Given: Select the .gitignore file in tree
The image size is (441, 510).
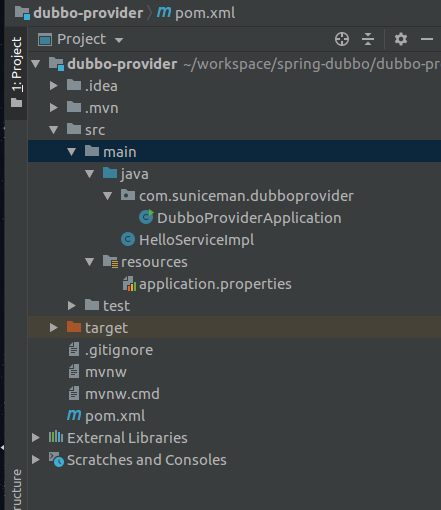Looking at the screenshot, I should [119, 350].
